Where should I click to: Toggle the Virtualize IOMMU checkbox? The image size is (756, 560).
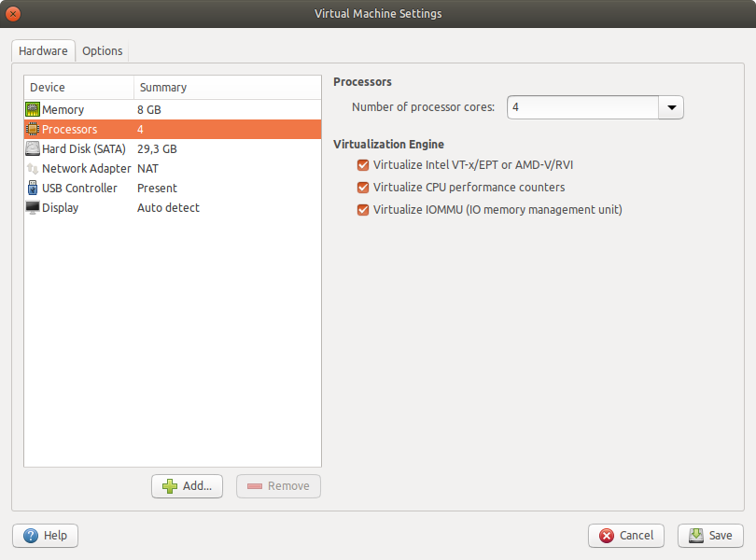click(363, 210)
